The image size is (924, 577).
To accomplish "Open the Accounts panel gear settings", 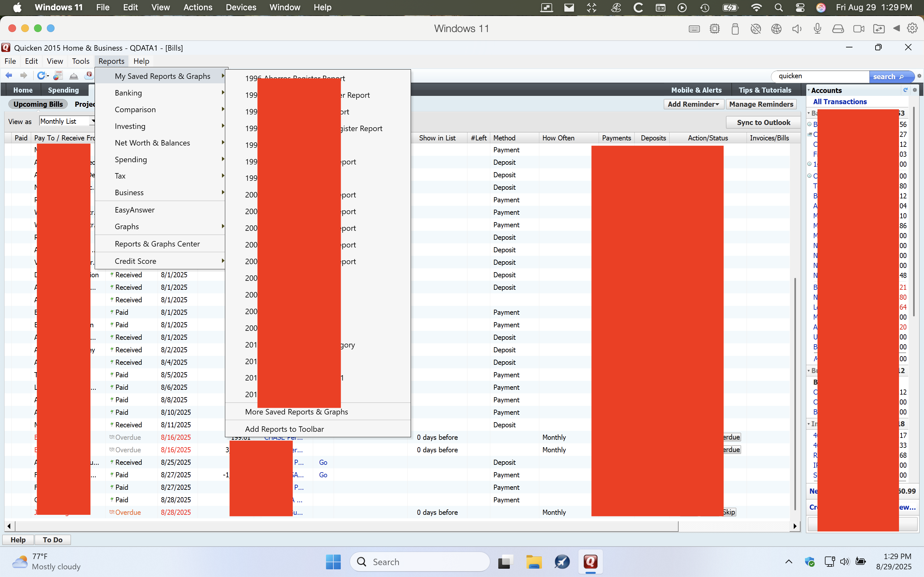I will coord(915,90).
